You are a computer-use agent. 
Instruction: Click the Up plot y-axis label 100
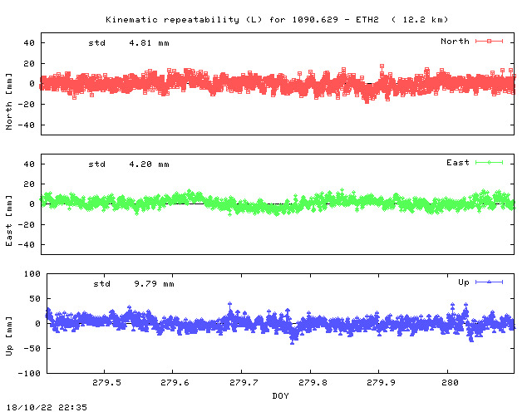pos(32,273)
